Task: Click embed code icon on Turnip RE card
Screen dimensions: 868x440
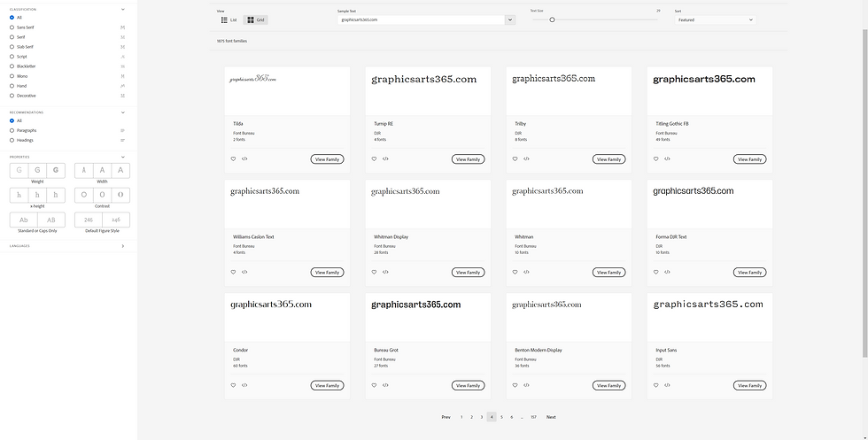Action: 385,158
